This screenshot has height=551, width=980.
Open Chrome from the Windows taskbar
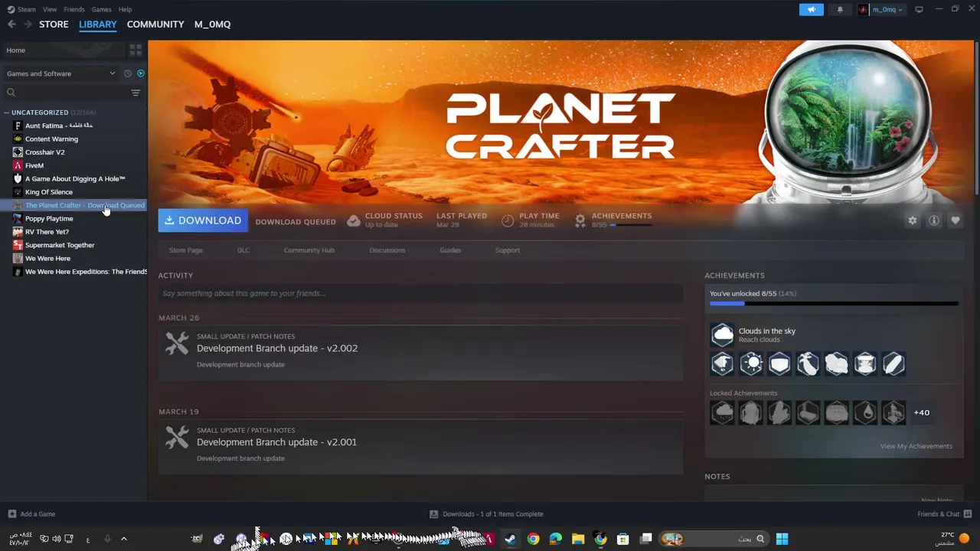click(533, 539)
